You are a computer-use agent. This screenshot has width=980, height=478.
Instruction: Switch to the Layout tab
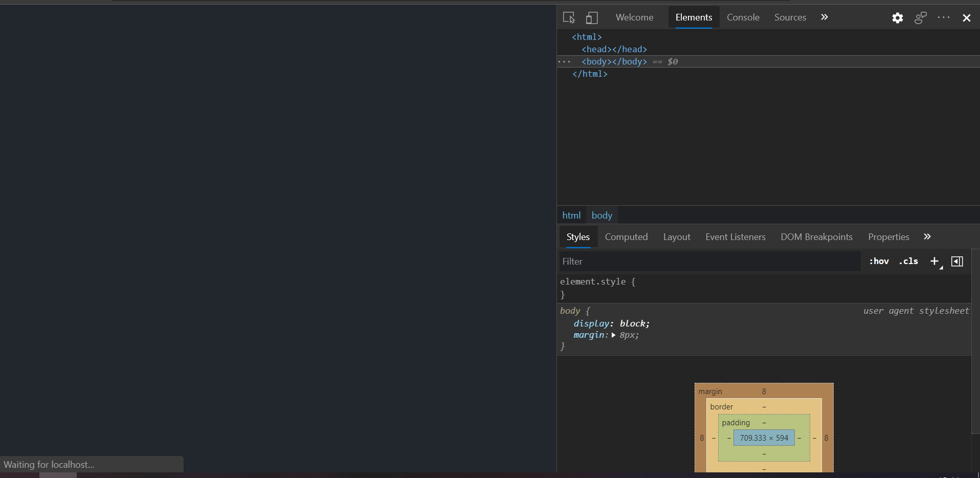[x=676, y=236]
